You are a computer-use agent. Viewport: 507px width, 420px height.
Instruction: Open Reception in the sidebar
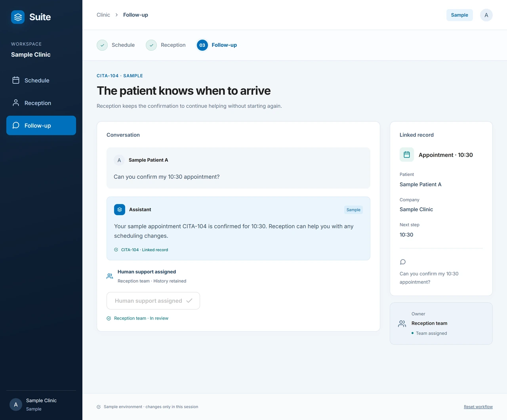click(x=41, y=103)
